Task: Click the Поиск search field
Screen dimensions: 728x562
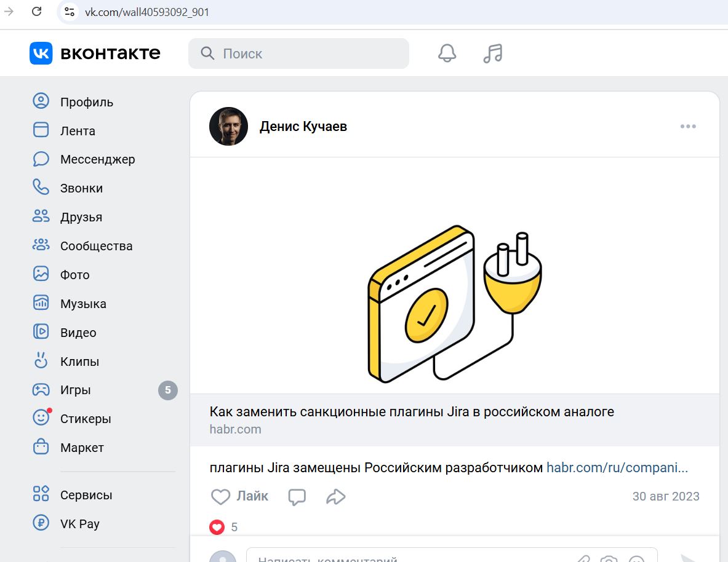Action: tap(298, 53)
